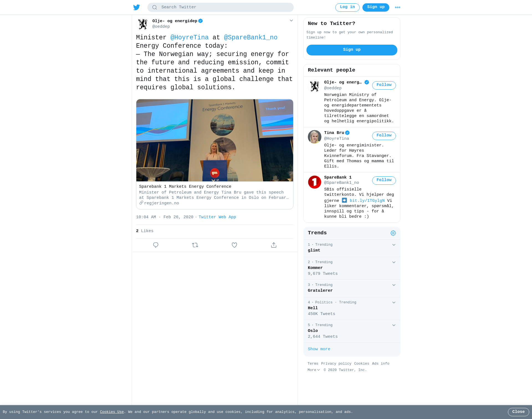Open the @HoyreTina mention link
Image resolution: width=532 pixels, height=419 pixels.
(190, 38)
